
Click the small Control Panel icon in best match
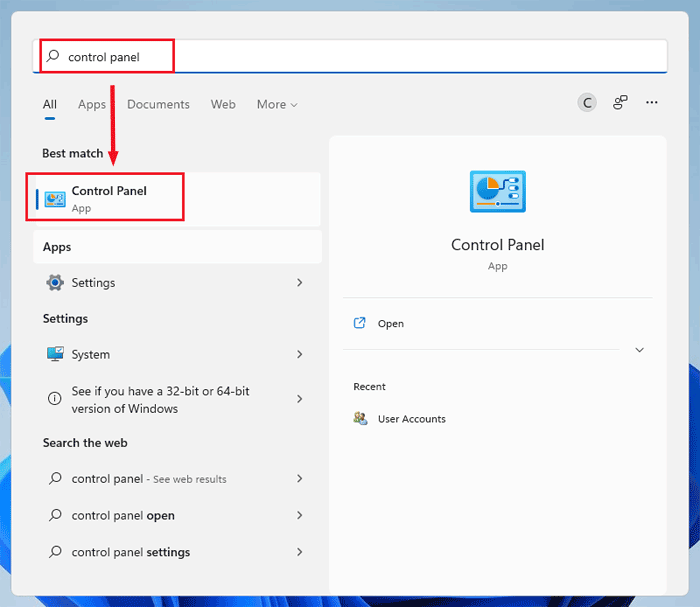pyautogui.click(x=55, y=199)
